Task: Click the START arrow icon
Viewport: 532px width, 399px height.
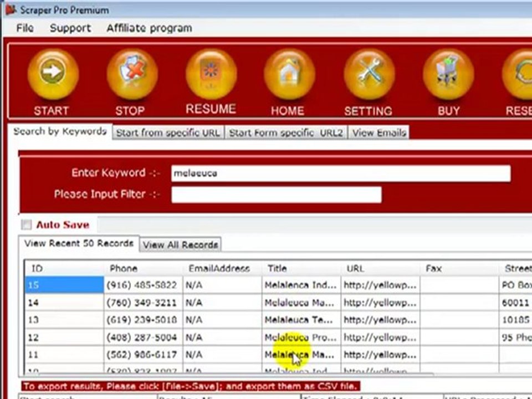Action: (x=53, y=74)
